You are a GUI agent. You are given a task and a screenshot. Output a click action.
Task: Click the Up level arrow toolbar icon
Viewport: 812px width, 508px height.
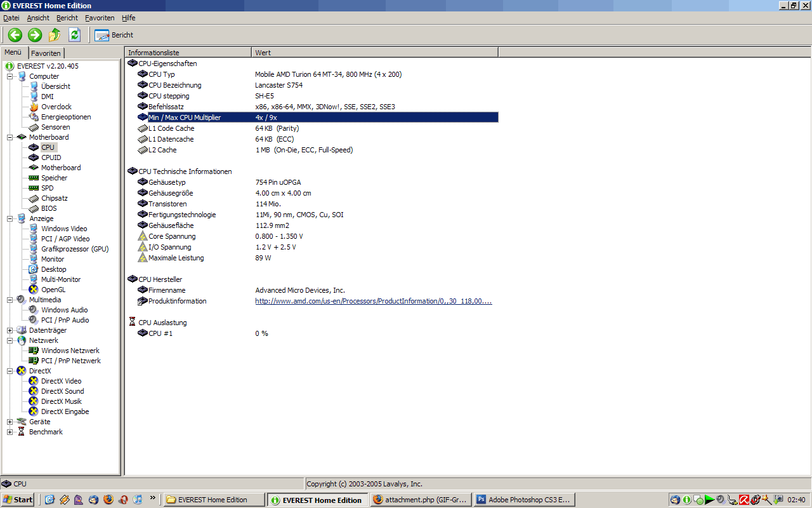pos(55,35)
